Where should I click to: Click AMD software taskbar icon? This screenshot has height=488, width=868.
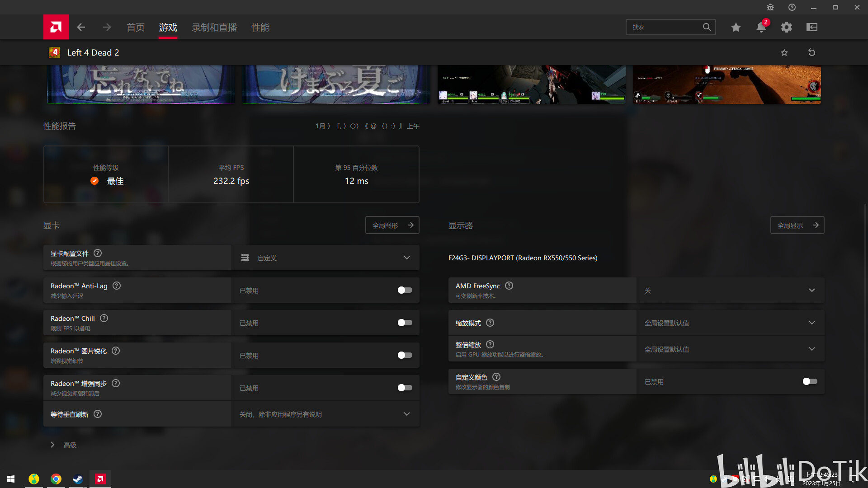coord(100,479)
